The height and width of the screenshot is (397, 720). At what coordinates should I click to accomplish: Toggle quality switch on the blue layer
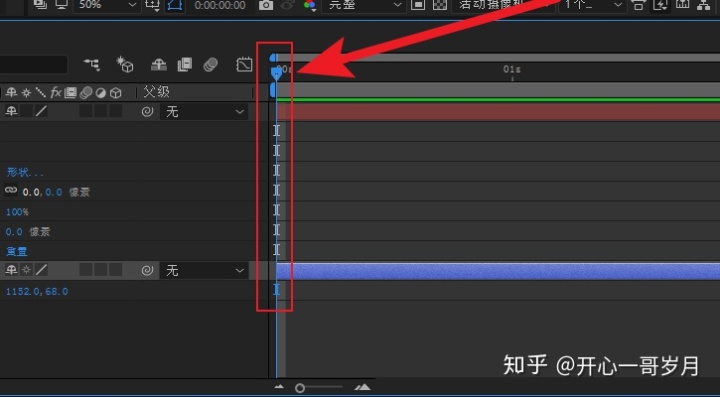41,270
